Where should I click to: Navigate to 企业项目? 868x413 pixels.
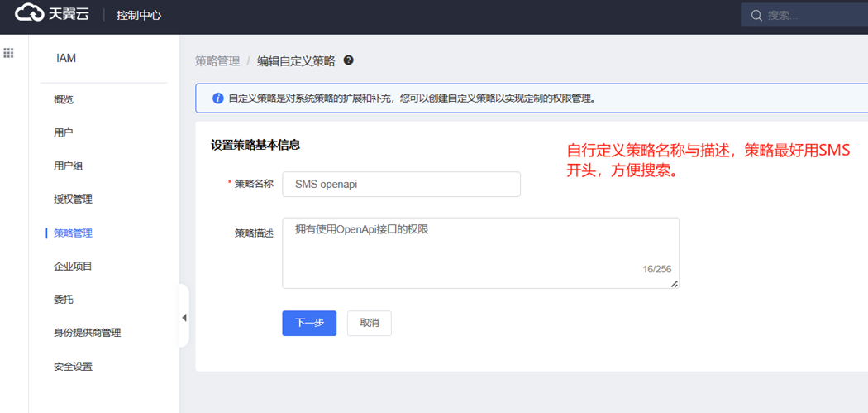point(73,267)
